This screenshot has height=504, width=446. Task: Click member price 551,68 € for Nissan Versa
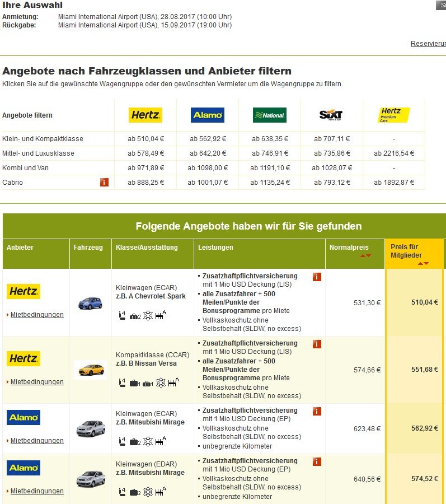425,370
